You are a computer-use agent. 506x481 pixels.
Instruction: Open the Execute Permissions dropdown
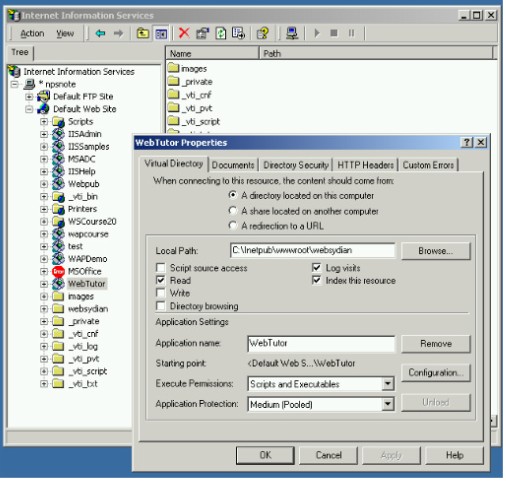click(387, 384)
